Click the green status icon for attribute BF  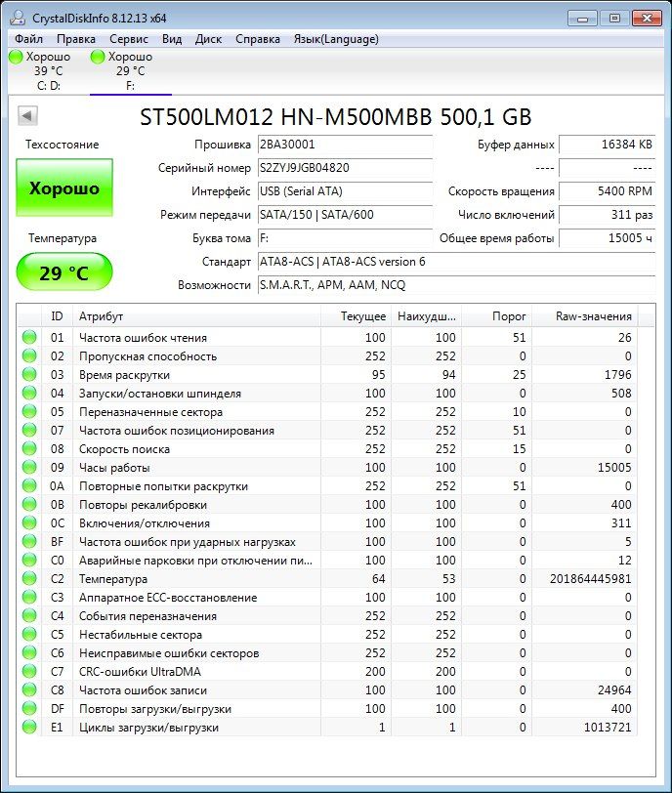[x=30, y=542]
